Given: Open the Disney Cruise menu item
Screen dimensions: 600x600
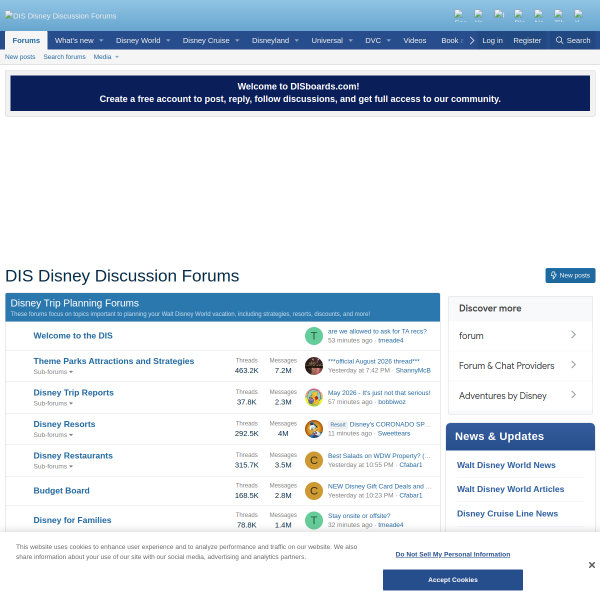Looking at the screenshot, I should 206,40.
